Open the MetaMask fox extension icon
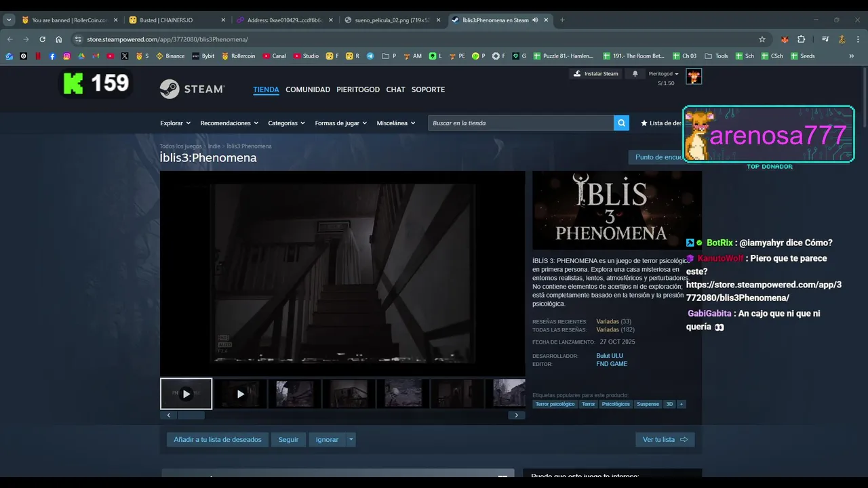This screenshot has height=488, width=868. tap(785, 39)
